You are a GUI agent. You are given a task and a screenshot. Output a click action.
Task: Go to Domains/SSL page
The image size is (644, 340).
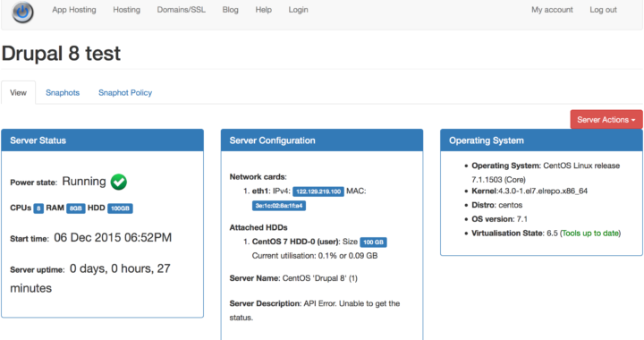click(181, 10)
